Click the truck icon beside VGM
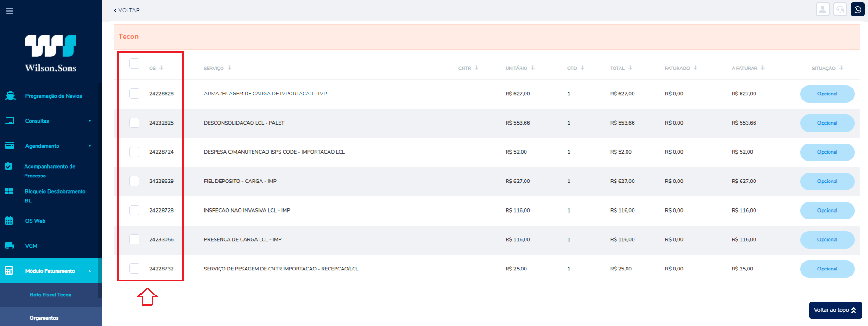This screenshot has width=868, height=326. click(10, 245)
